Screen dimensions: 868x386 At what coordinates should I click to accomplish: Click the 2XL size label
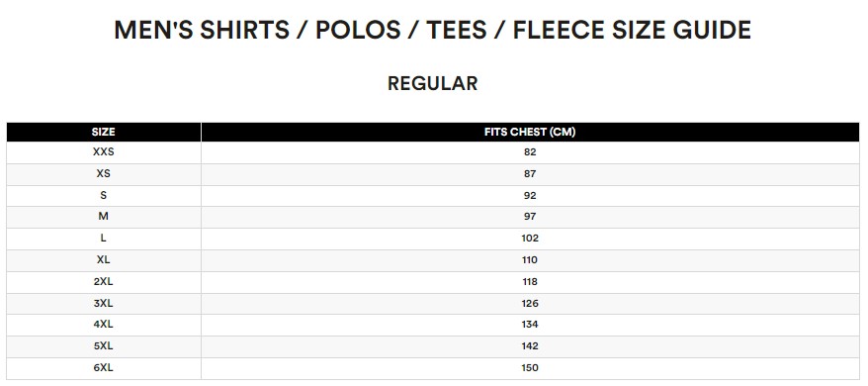tap(104, 282)
